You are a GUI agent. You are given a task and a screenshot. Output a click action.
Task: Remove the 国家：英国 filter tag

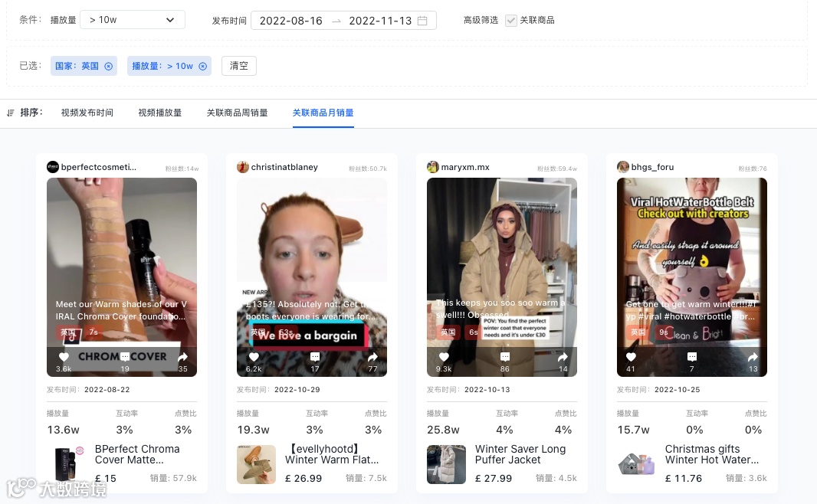click(x=107, y=66)
